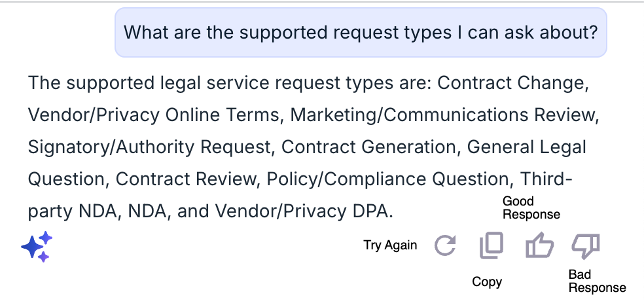This screenshot has width=644, height=305.
Task: Select the user question message bubble
Action: tap(361, 33)
